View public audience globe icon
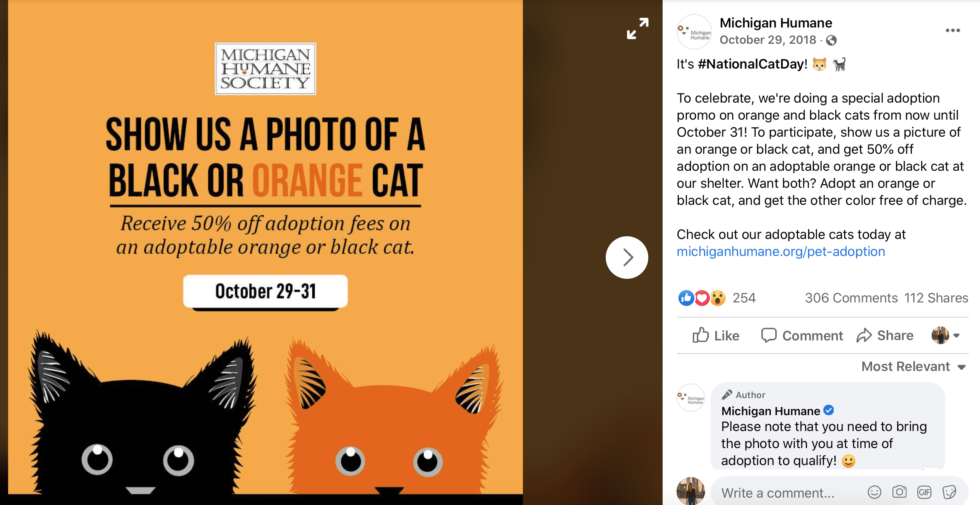 [x=831, y=40]
